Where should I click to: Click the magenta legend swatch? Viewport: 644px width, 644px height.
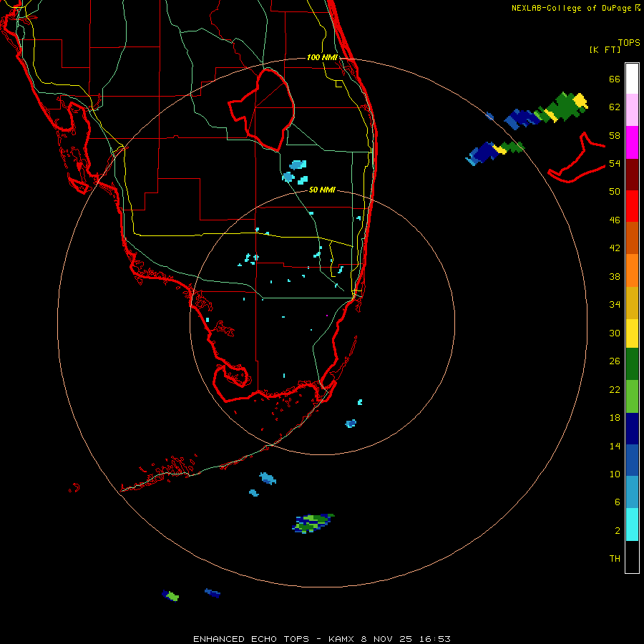[x=632, y=142]
